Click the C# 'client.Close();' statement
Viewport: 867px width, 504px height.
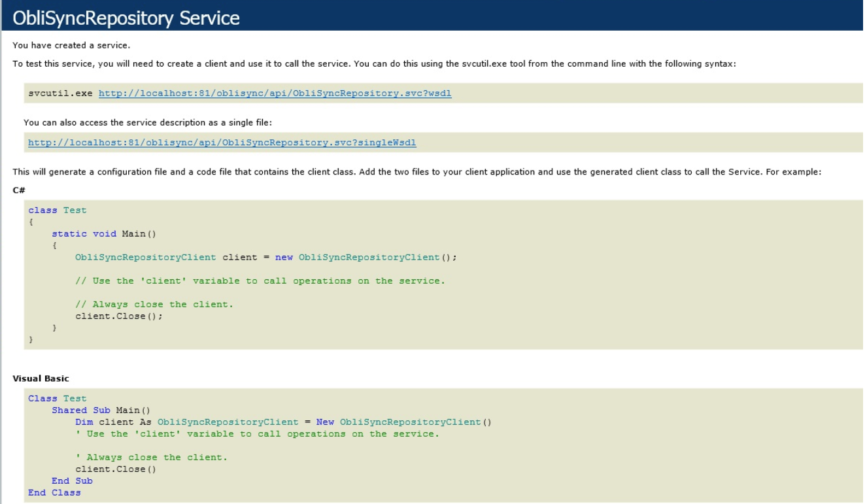pos(118,316)
